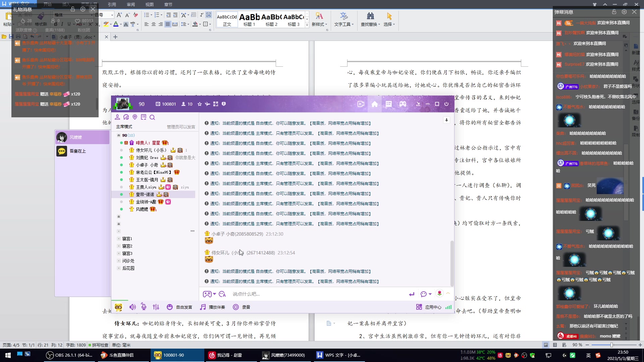Click the notice board icon above the channel list
644x362 pixels.
[144, 117]
